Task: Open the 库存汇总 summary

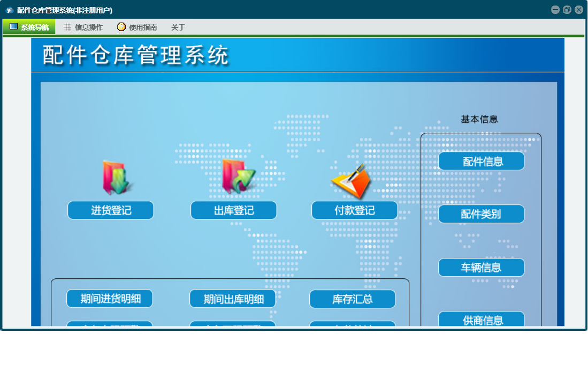Action: [352, 299]
